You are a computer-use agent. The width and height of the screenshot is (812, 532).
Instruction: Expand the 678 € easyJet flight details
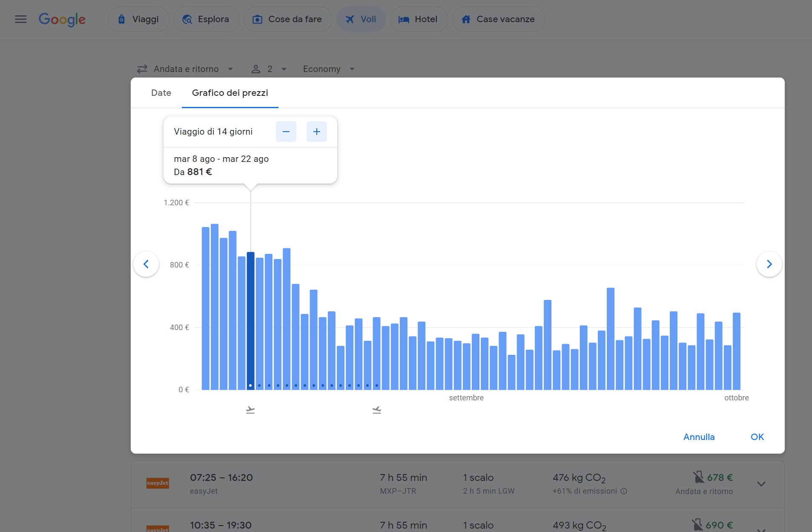(760, 483)
